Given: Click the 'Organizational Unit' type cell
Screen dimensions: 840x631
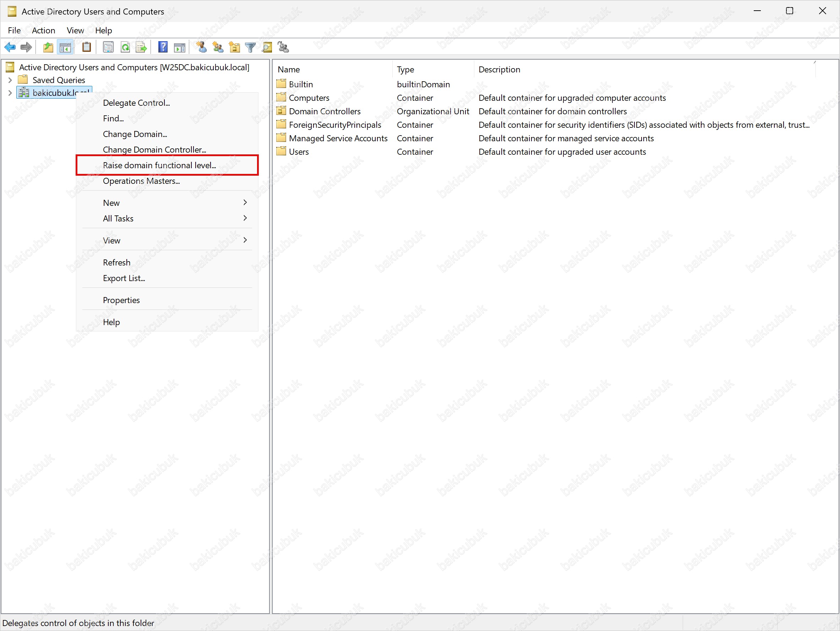Looking at the screenshot, I should [433, 111].
